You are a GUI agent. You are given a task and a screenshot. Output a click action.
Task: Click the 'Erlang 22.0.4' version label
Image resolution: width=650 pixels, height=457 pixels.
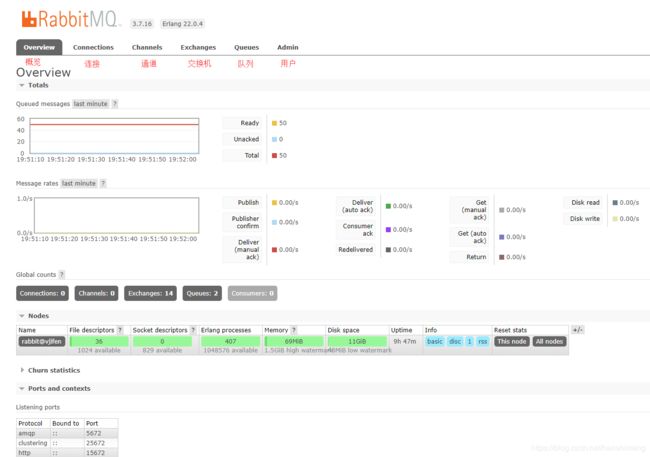click(182, 24)
